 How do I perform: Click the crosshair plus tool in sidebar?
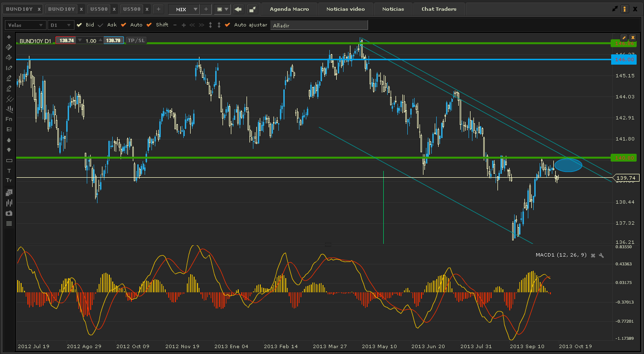(9, 37)
